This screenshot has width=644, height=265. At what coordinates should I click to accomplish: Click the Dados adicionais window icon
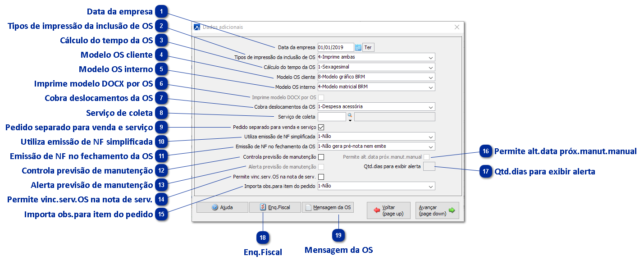tap(197, 27)
